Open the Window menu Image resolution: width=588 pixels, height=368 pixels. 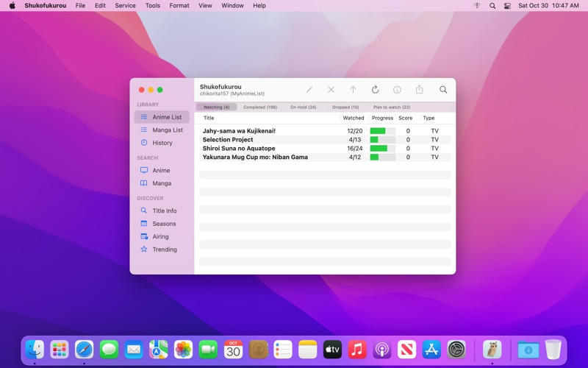pos(232,6)
